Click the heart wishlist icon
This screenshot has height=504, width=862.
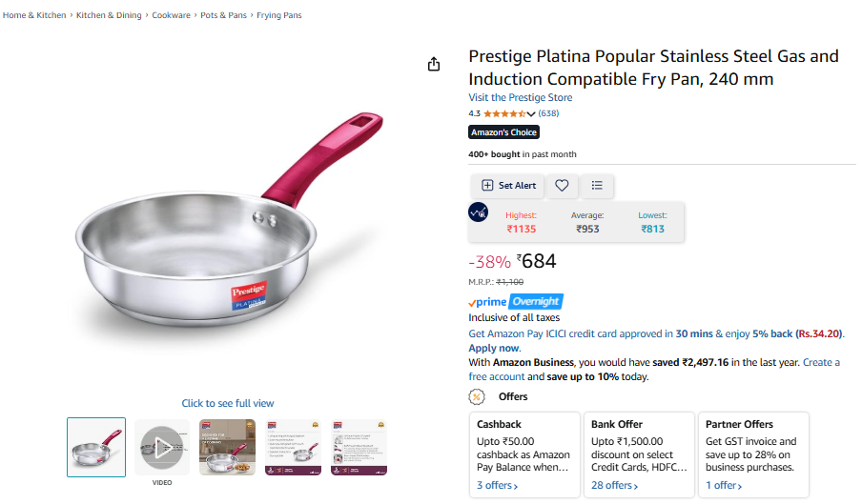point(563,186)
